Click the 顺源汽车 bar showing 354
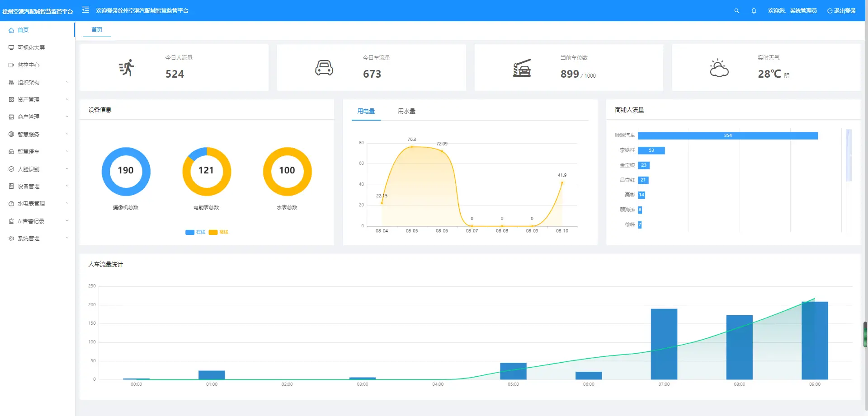This screenshot has height=416, width=868. [728, 136]
